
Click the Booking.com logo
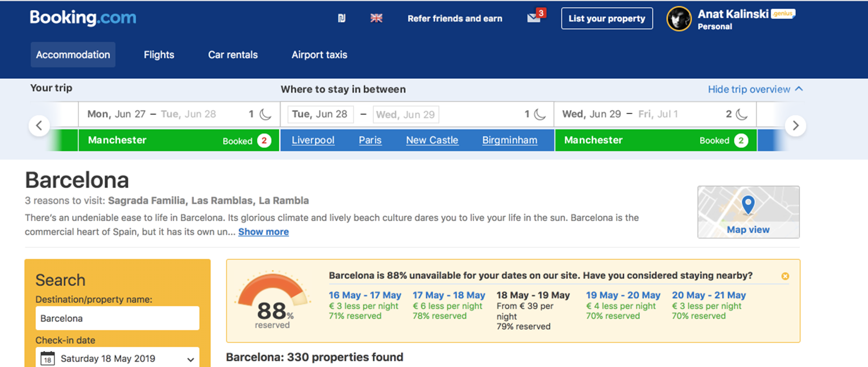[83, 18]
